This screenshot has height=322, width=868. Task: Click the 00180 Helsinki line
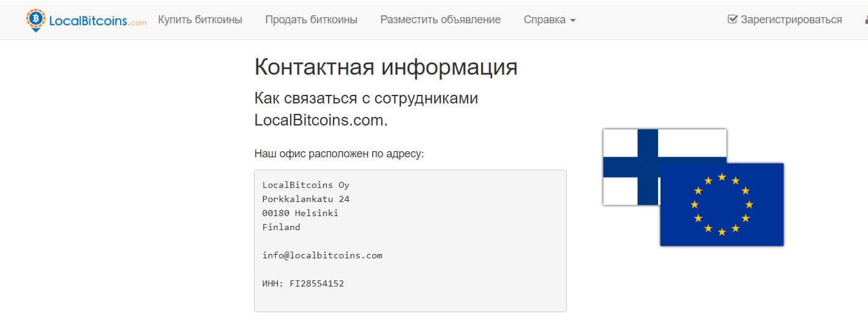(x=300, y=213)
